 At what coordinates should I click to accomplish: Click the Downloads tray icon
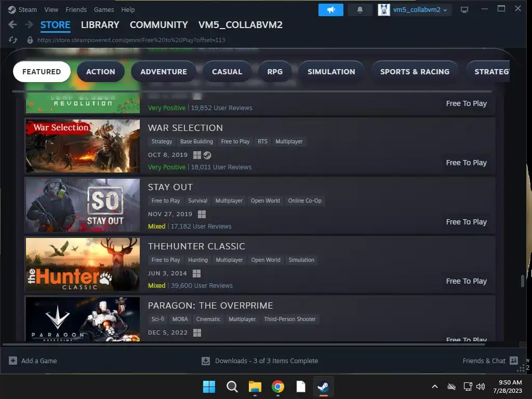206,361
